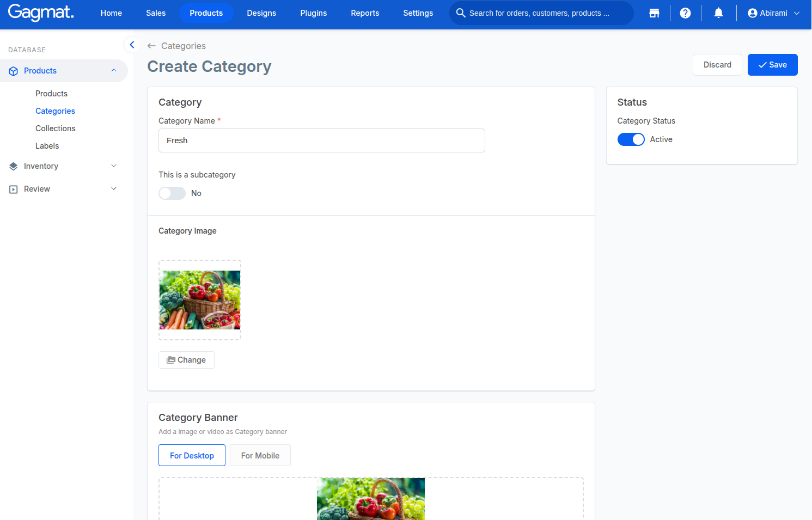Switch to the For Desktop banner tab
The width and height of the screenshot is (812, 520).
click(192, 456)
